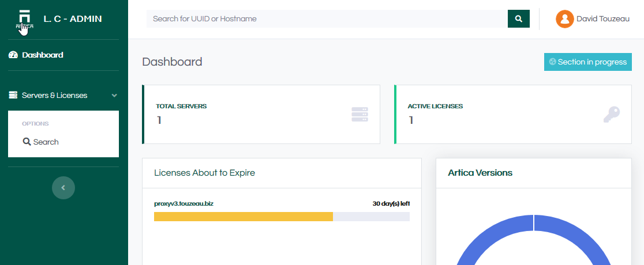The image size is (644, 265).
Task: Click the key icon in Active Licenses
Action: coord(611,115)
